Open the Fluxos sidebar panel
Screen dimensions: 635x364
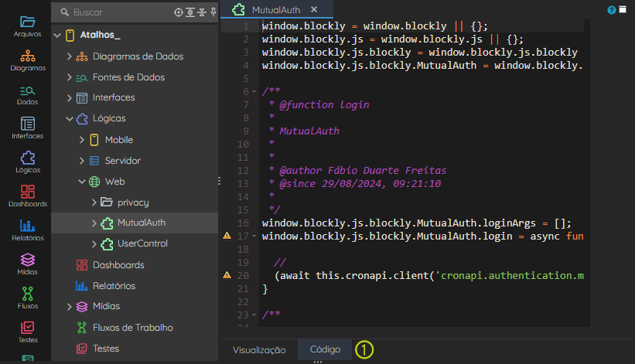click(x=28, y=298)
